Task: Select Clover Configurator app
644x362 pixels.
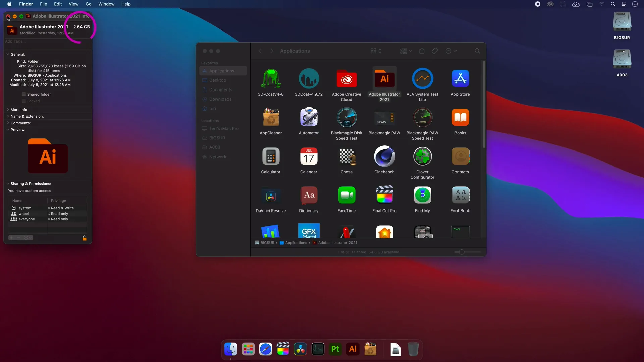Action: point(422,156)
